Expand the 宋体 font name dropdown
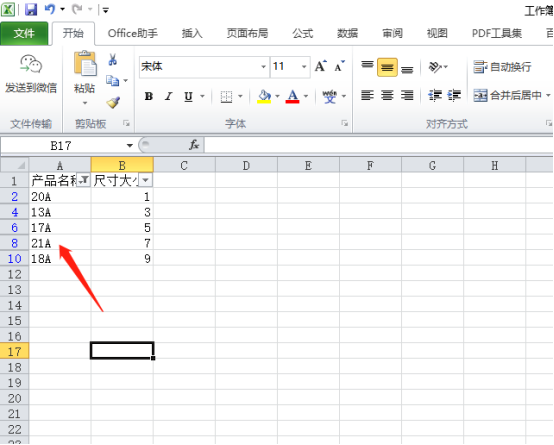 click(263, 66)
